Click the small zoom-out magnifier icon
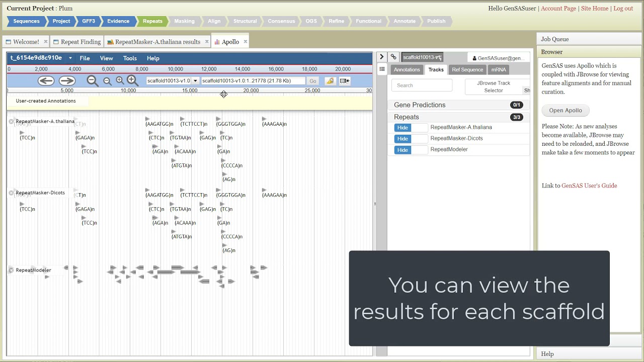 point(107,81)
